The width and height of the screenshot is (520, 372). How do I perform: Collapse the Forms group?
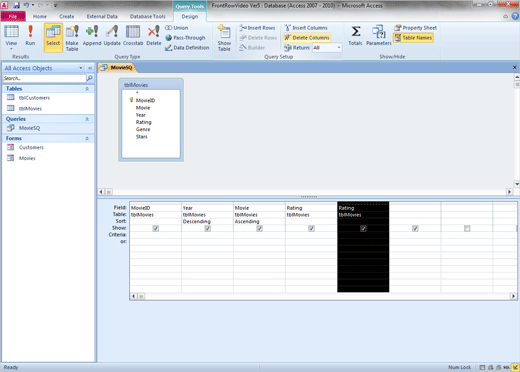[87, 138]
